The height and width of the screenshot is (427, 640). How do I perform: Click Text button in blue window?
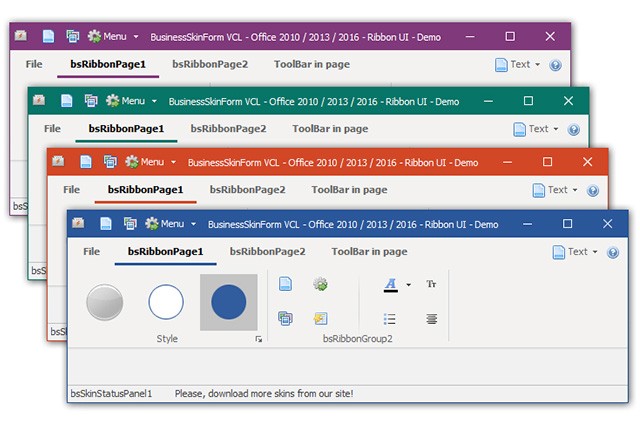pyautogui.click(x=570, y=252)
